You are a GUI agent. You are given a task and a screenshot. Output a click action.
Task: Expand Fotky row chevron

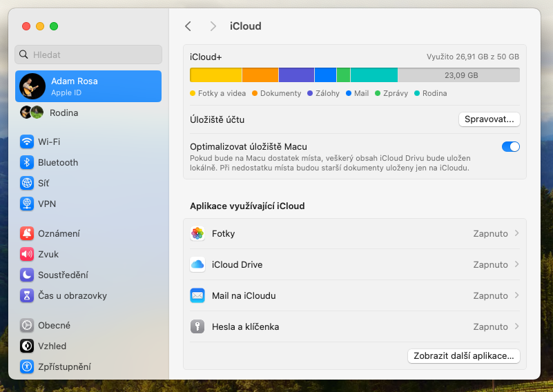click(x=517, y=234)
